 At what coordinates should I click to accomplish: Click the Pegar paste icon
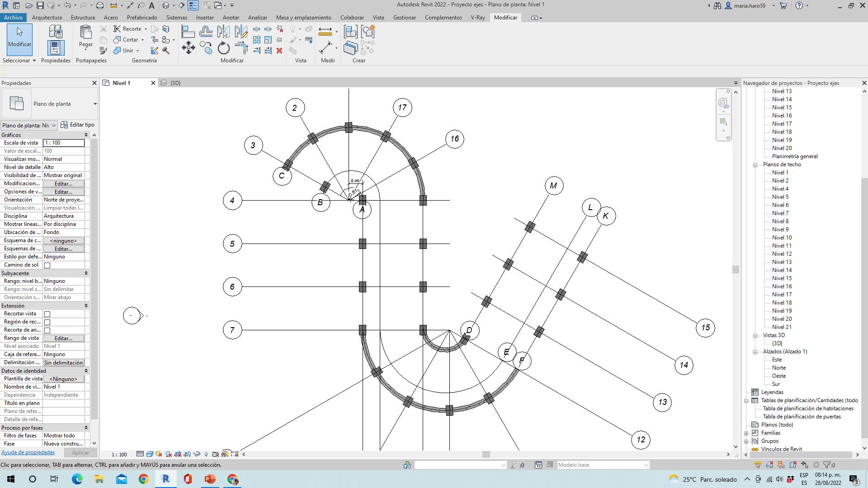[86, 36]
